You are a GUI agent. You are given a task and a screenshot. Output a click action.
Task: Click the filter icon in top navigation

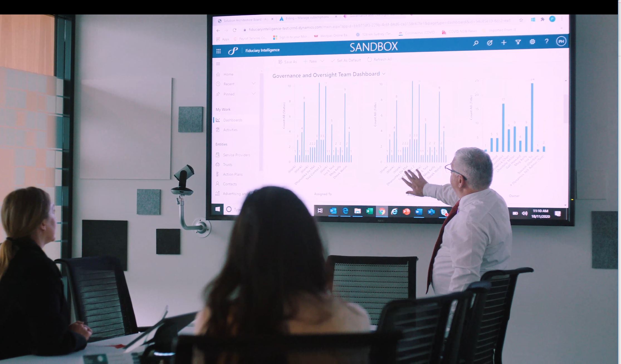point(518,41)
